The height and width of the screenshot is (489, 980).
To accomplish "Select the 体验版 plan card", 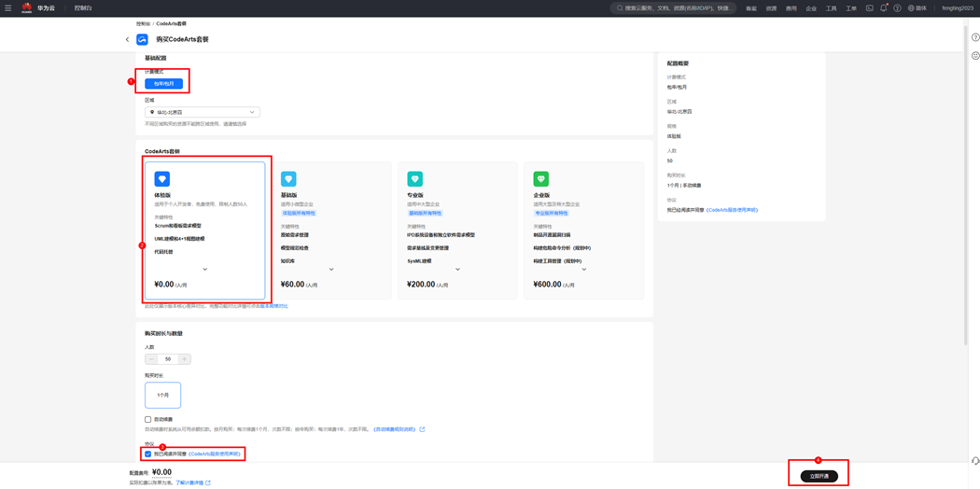I will click(205, 231).
